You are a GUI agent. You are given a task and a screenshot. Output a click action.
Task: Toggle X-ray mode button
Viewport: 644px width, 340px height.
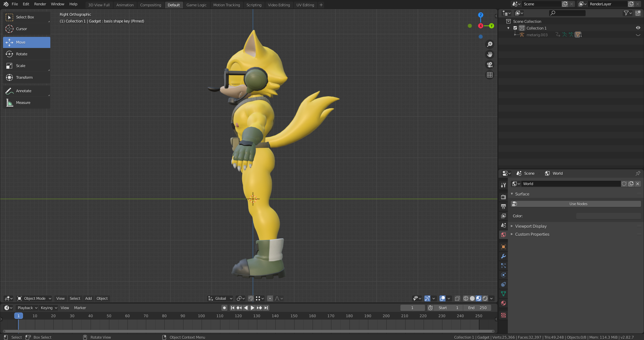(x=457, y=298)
